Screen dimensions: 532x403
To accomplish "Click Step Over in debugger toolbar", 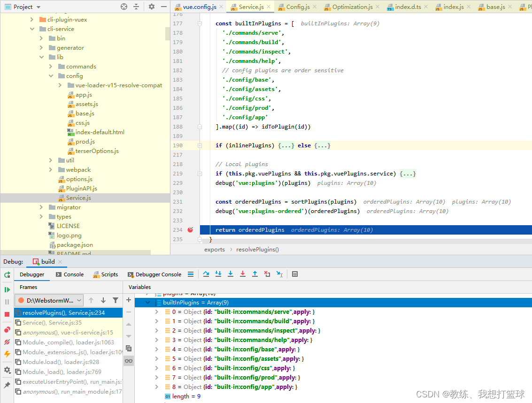I will click(x=206, y=274).
